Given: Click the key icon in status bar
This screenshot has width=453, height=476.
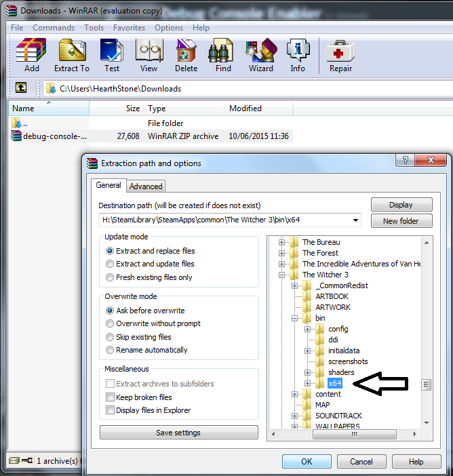Looking at the screenshot, I should tap(27, 460).
